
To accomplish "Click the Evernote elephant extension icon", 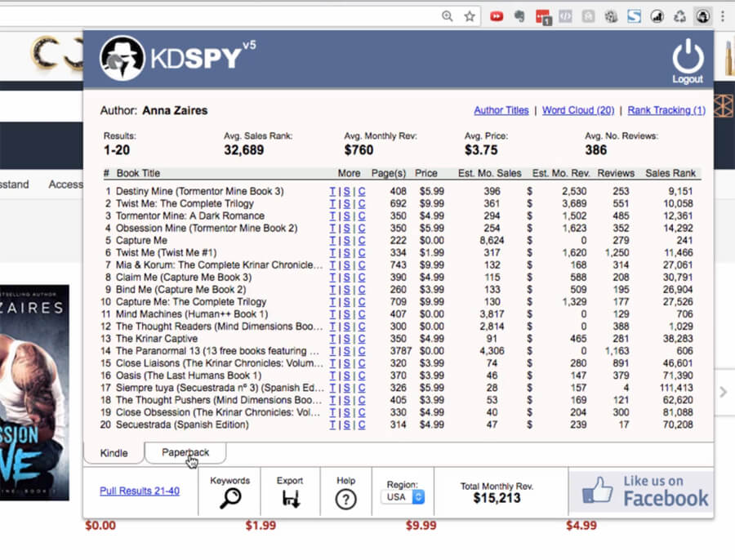I will pos(519,16).
